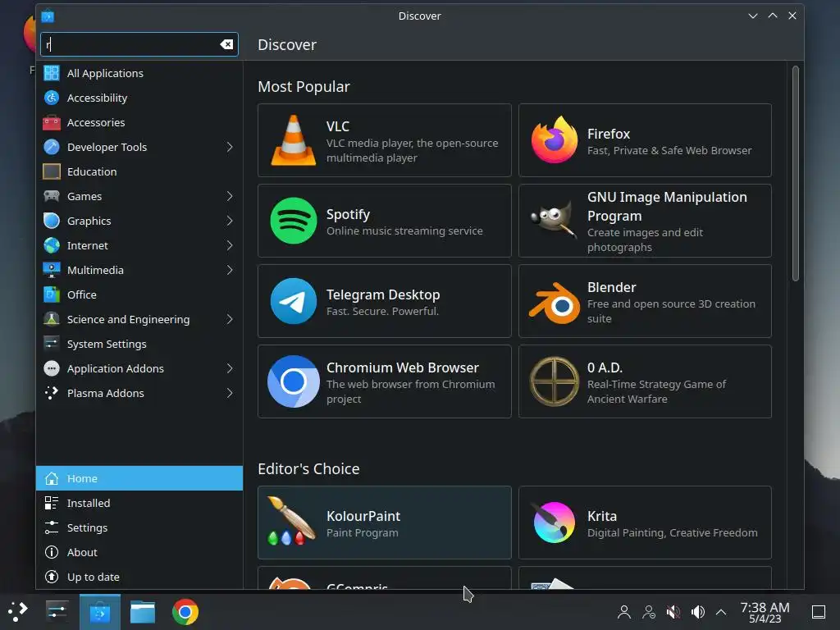
Task: Click the Education chalkboard icon
Action: [x=52, y=171]
